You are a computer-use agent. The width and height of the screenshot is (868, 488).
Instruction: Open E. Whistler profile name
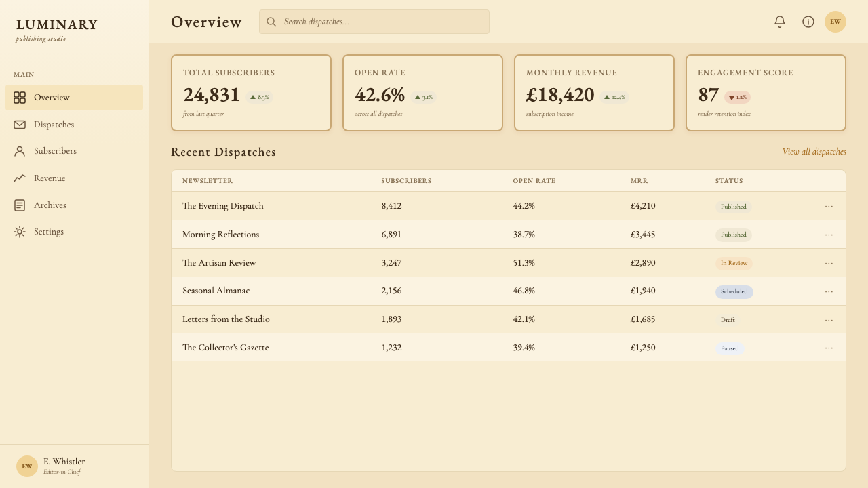click(64, 462)
